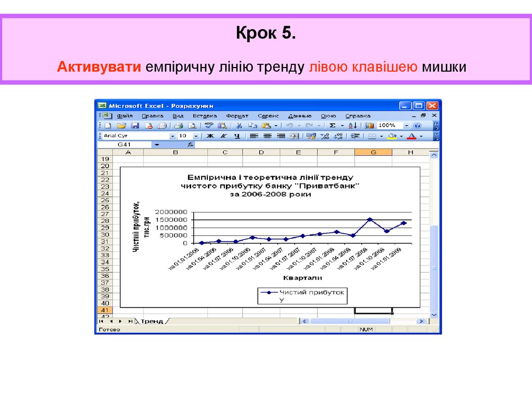
Task: Click the Permission icon beside Save
Action: [x=149, y=126]
